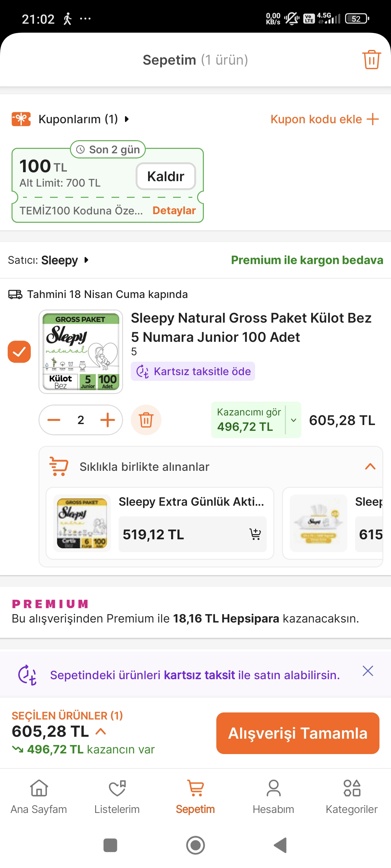The height and width of the screenshot is (868, 391).
Task: Increase diaper quantity with plus button
Action: [108, 420]
